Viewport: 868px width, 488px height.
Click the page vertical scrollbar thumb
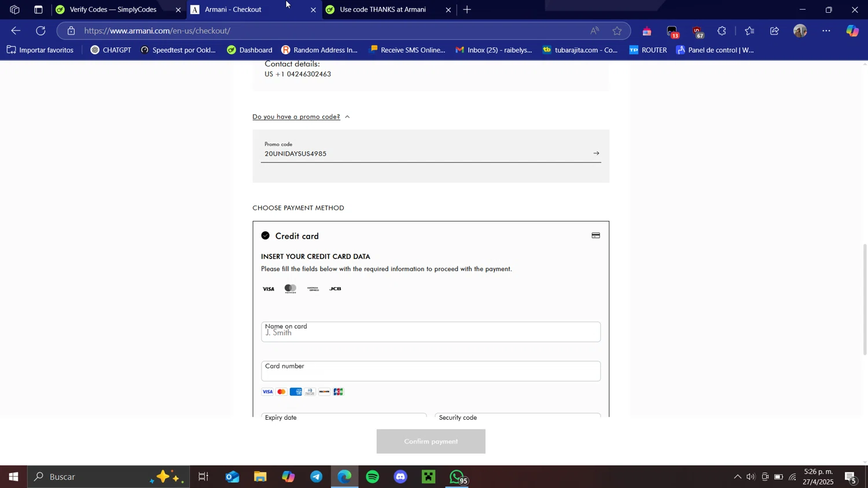(865, 299)
